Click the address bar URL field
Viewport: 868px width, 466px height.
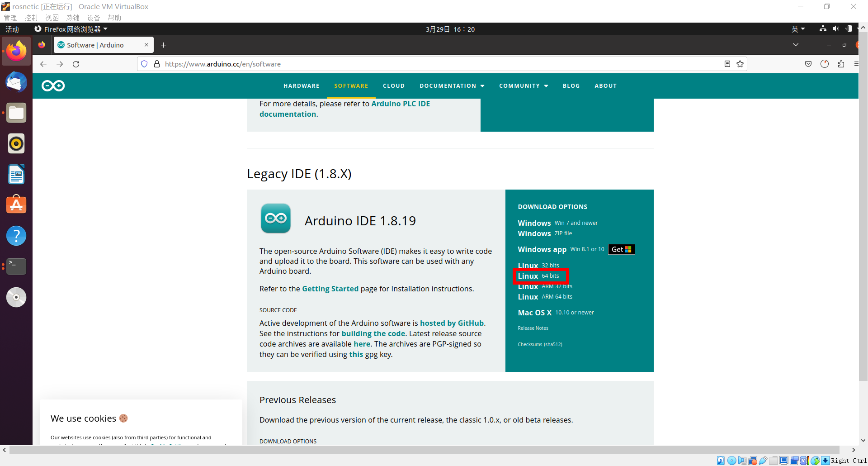[x=442, y=64]
